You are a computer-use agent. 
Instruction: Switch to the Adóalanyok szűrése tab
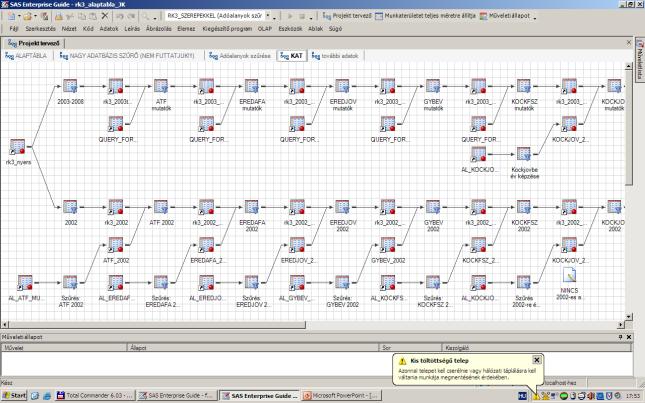(240, 56)
